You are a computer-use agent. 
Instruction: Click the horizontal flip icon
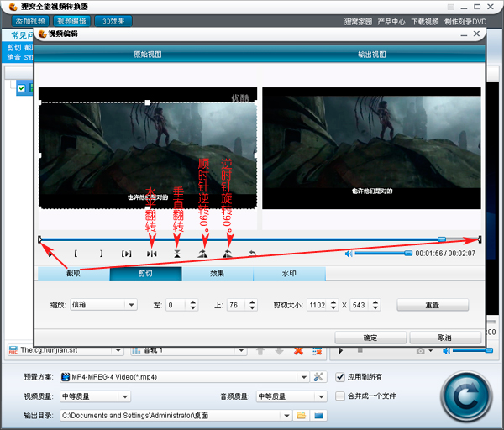(152, 254)
